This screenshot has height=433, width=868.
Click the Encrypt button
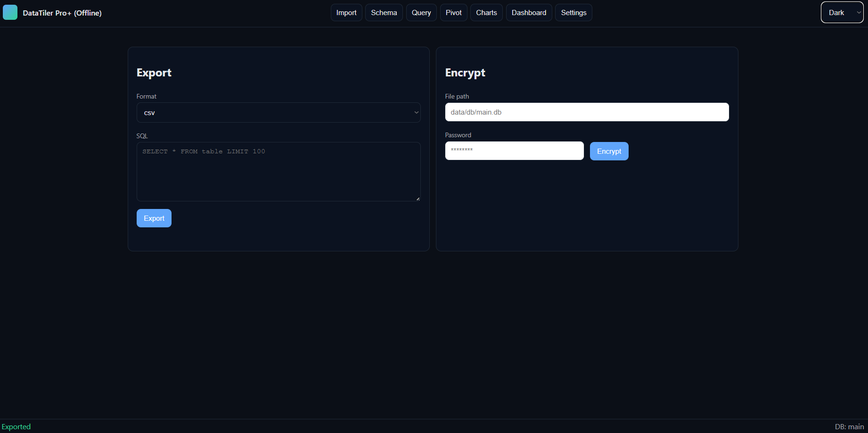(x=609, y=151)
